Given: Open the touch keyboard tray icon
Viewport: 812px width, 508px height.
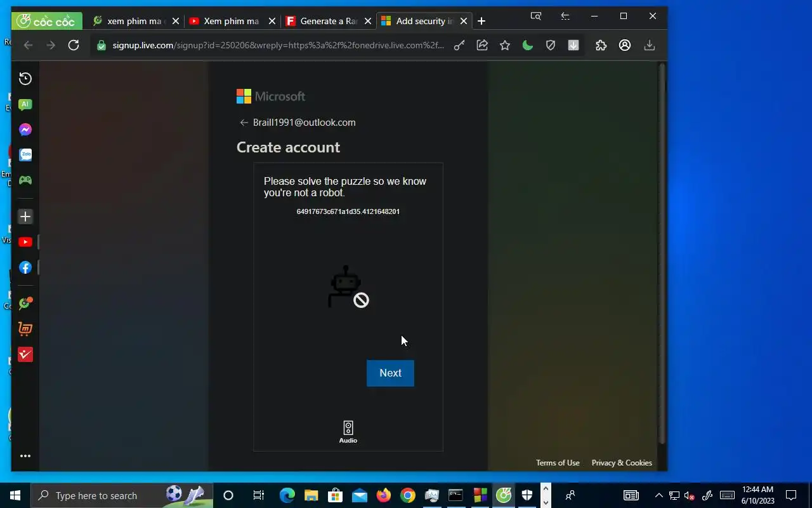Looking at the screenshot, I should (x=727, y=495).
